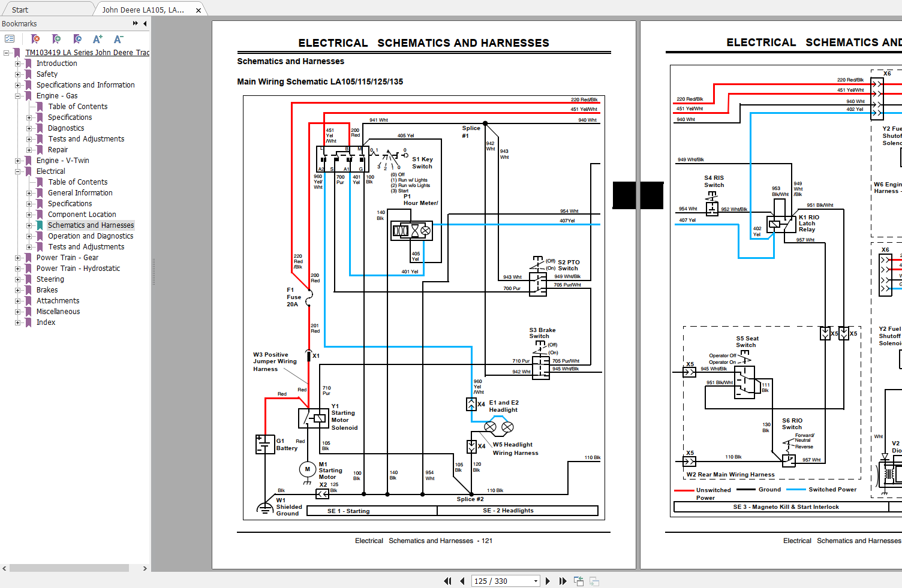Click the bookmark icon beside Repair

(40, 150)
